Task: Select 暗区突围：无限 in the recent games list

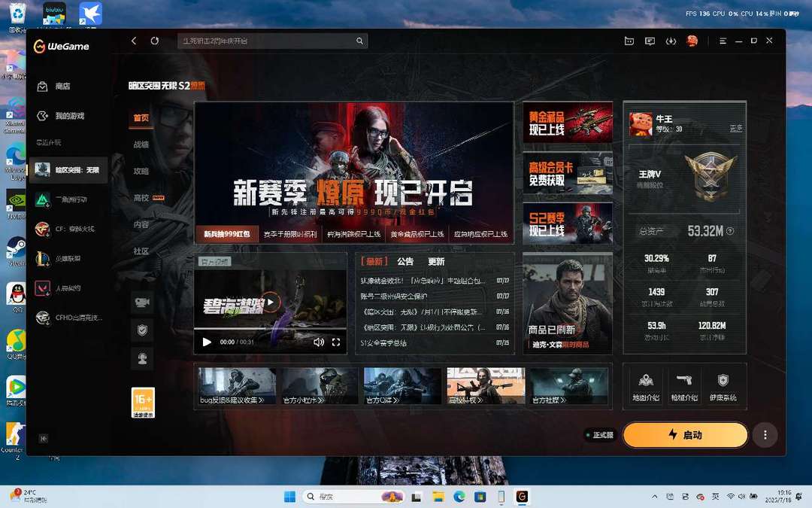Action: coord(68,169)
